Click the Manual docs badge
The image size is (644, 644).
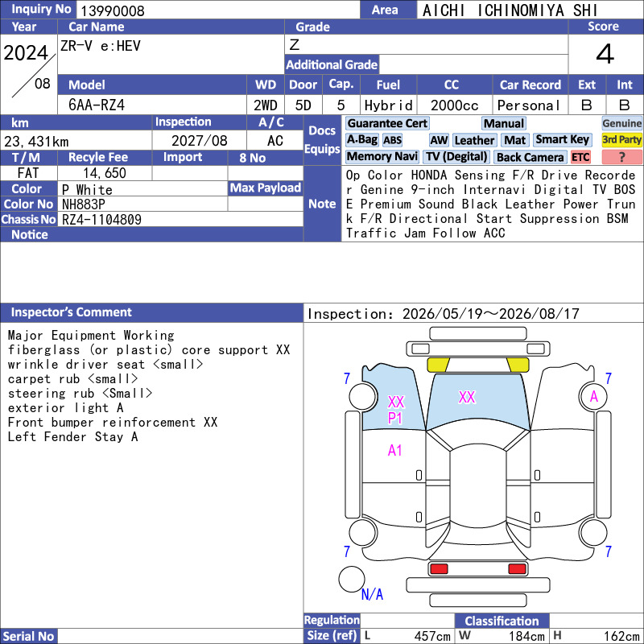504,123
